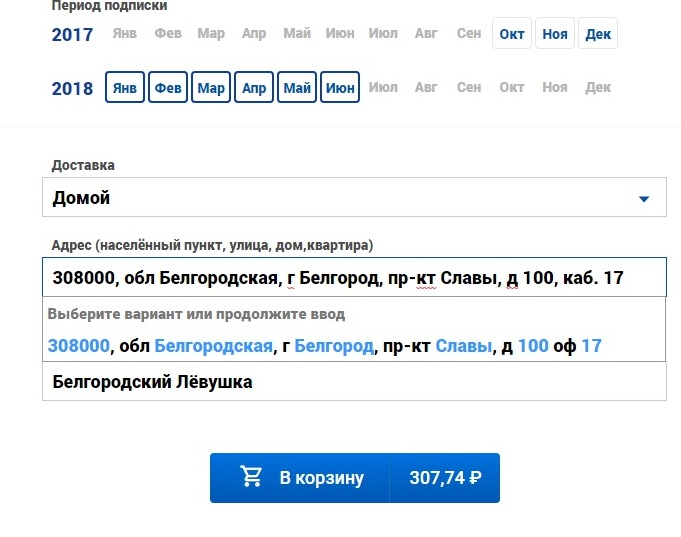Click disabled March 2017 month

(211, 33)
